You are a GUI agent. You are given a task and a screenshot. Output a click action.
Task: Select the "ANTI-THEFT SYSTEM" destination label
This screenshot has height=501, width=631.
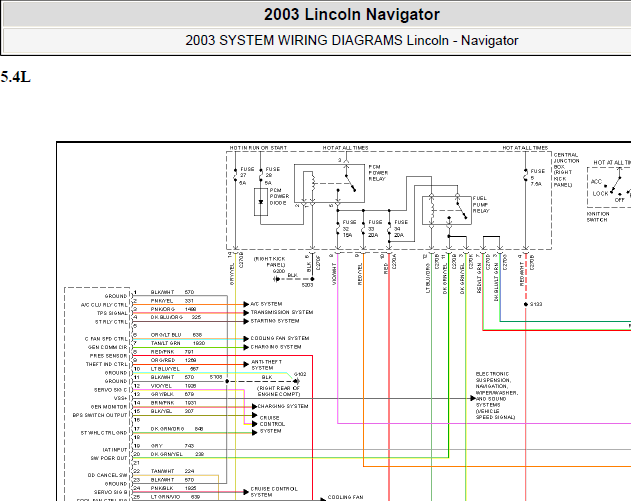tap(266, 365)
